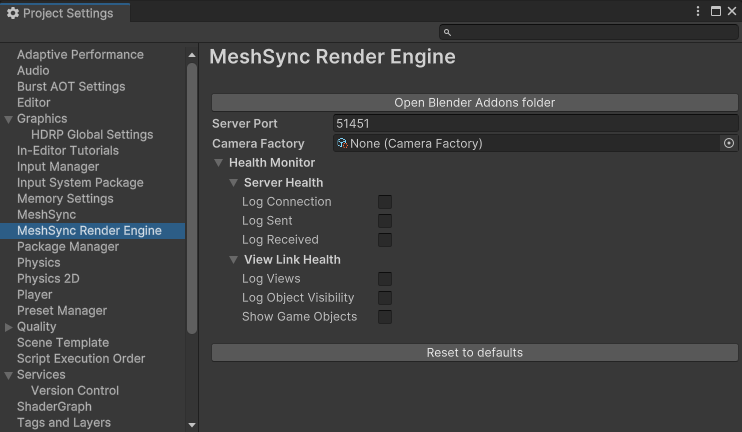Image resolution: width=742 pixels, height=432 pixels.
Task: Click the sidebar scroll down arrow
Action: [192, 425]
